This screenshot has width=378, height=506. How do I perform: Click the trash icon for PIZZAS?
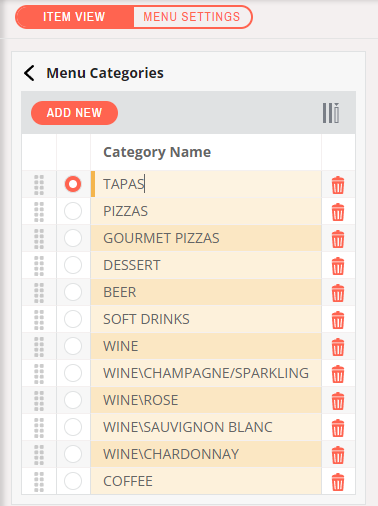tap(338, 212)
